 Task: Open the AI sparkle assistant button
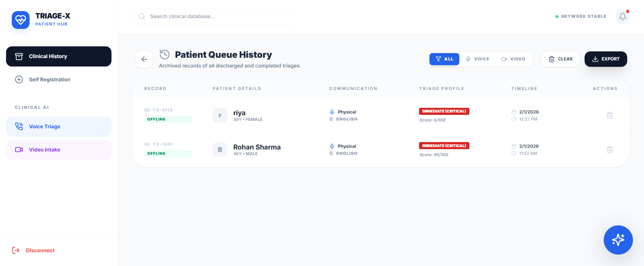click(618, 240)
